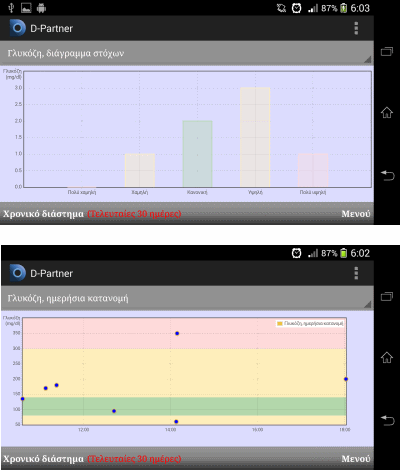
Task: Select the tallest Υψηλή bar
Action: (x=255, y=137)
